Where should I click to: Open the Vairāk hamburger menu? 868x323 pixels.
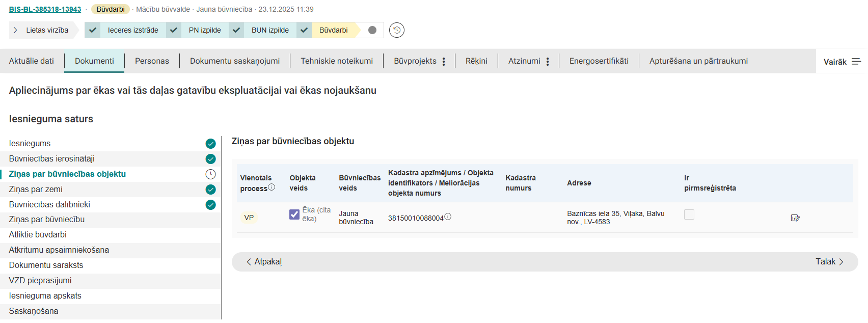point(856,62)
